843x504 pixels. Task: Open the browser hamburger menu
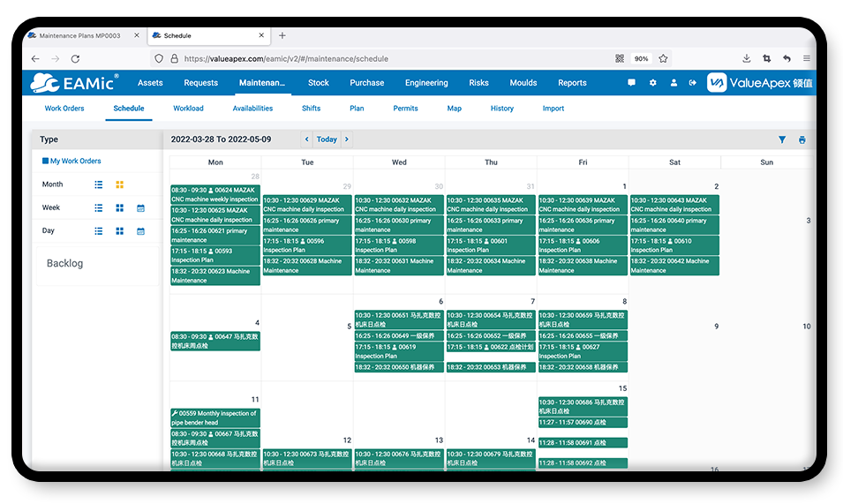pyautogui.click(x=807, y=58)
